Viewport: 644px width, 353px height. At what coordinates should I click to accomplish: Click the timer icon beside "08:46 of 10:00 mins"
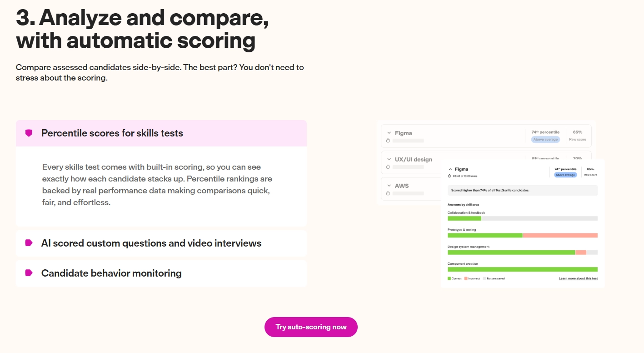tap(449, 176)
